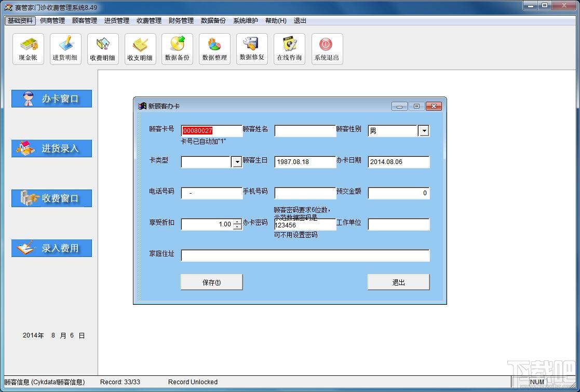The height and width of the screenshot is (392, 580).
Task: Click the 享受折扣 discount value field
Action: coord(207,224)
